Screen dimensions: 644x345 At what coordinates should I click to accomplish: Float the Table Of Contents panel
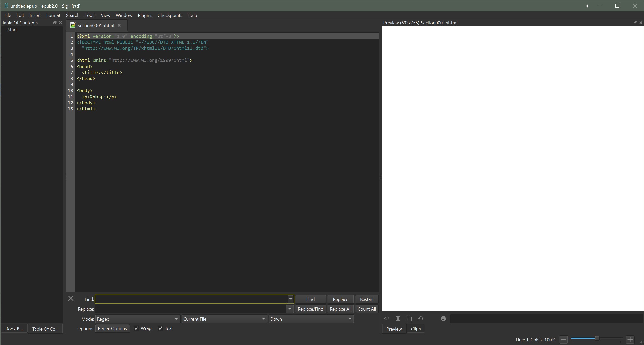click(x=55, y=23)
